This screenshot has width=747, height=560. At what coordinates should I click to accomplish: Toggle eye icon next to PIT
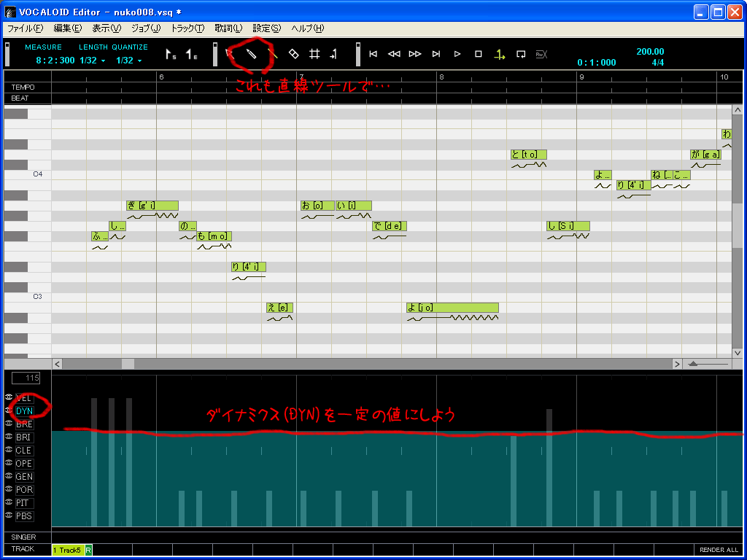(x=9, y=502)
